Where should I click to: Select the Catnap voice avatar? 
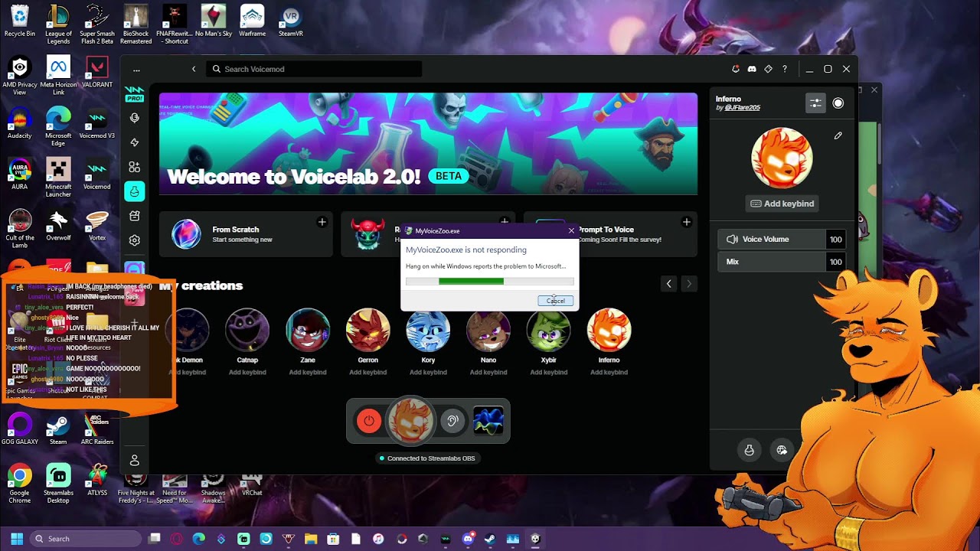(247, 331)
